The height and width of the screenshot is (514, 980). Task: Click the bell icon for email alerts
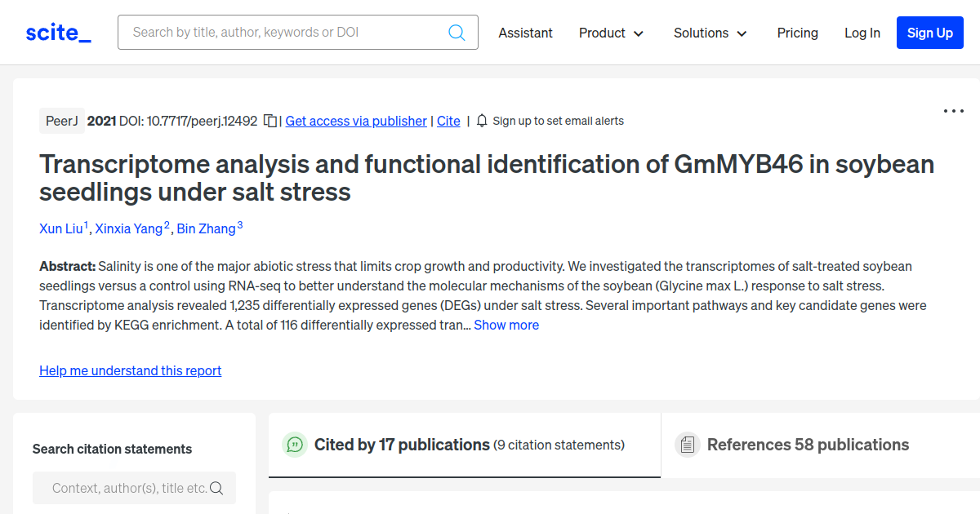tap(482, 121)
